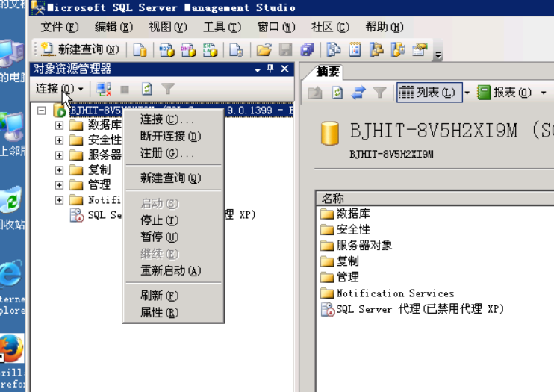Open the 工具(T) menu
Image resolution: width=554 pixels, height=392 pixels.
[x=222, y=27]
